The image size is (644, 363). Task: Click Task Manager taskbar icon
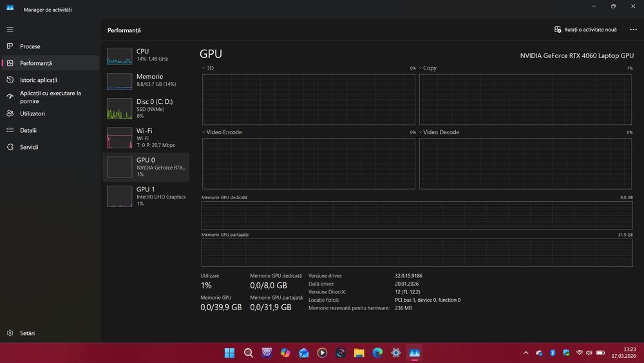click(414, 353)
